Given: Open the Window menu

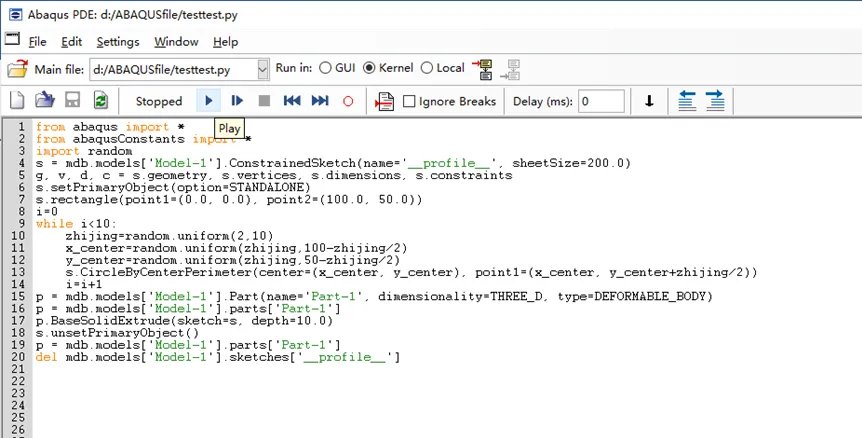Looking at the screenshot, I should point(176,42).
